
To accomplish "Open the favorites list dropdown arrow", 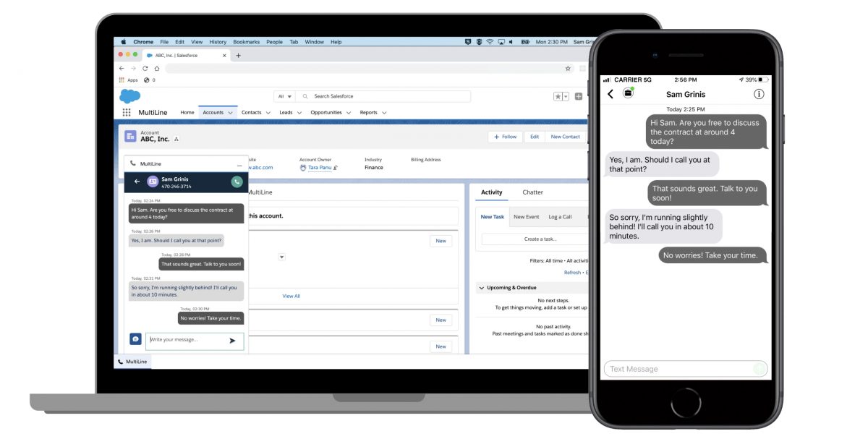I will pos(566,96).
